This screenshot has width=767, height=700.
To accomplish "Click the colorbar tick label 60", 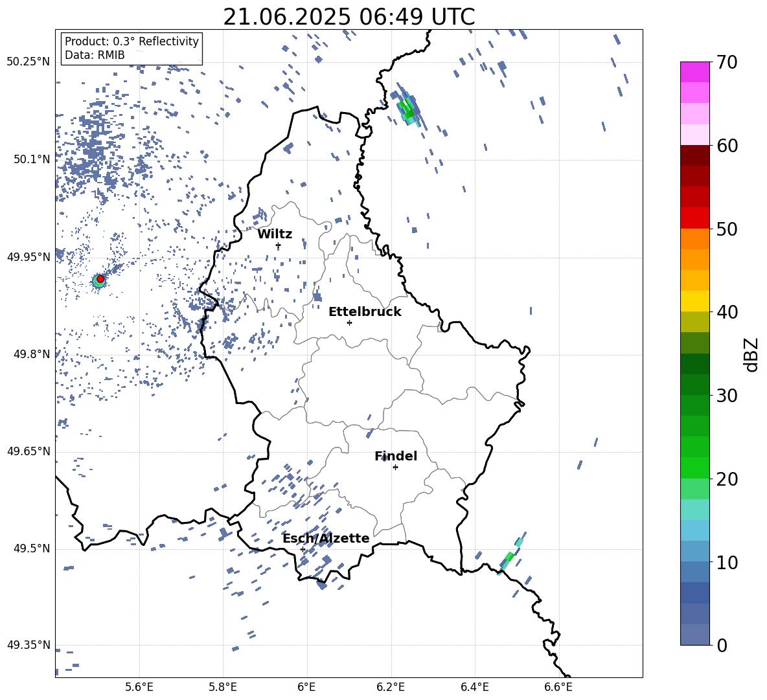I will (x=726, y=146).
